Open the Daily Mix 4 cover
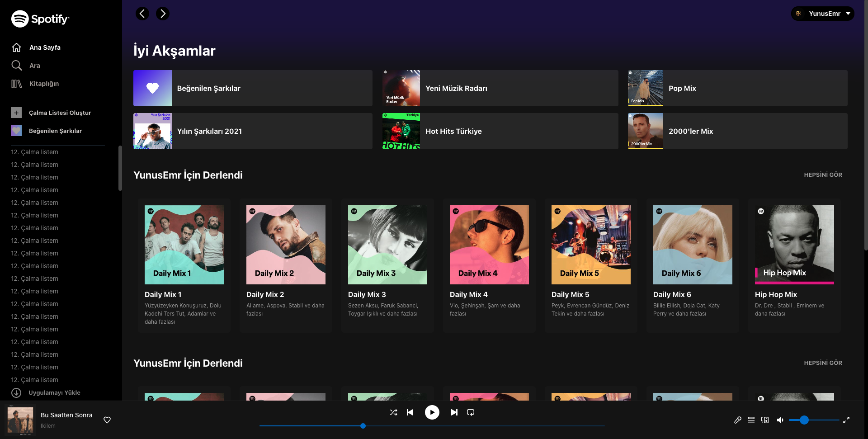Image resolution: width=868 pixels, height=439 pixels. 489,245
